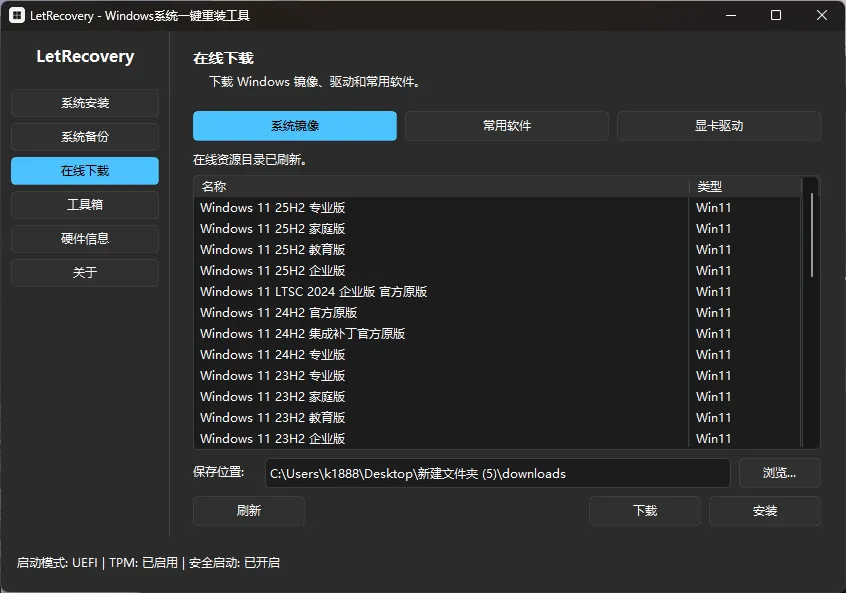Image resolution: width=846 pixels, height=593 pixels.
Task: Select Windows 11 25H2 专业版 row
Action: pyautogui.click(x=497, y=208)
